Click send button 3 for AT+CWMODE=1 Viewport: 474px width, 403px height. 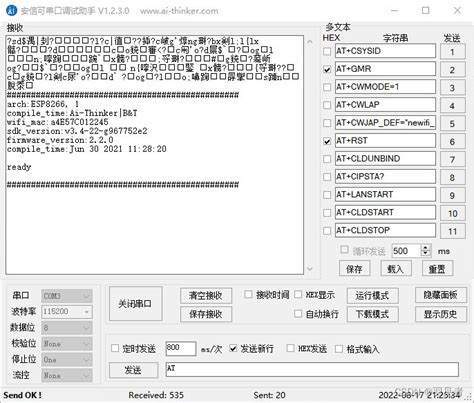pos(452,88)
